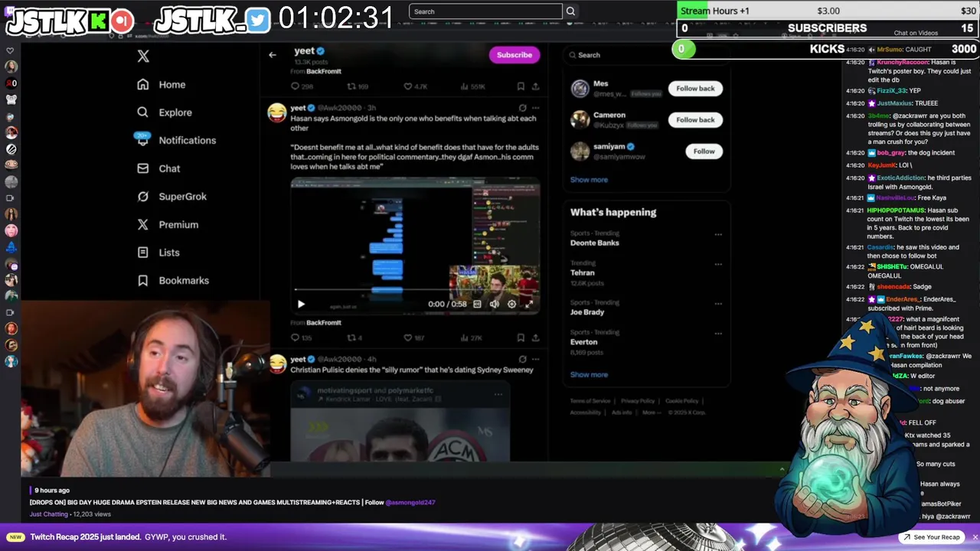Bookmark the Hasan says Asmongold post

pos(521,338)
